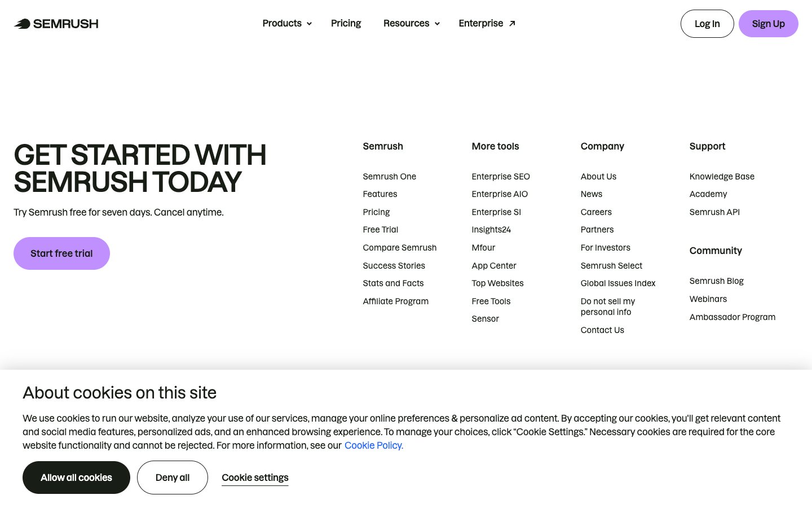
Task: Expand the Resources dropdown chevron
Action: click(x=437, y=24)
